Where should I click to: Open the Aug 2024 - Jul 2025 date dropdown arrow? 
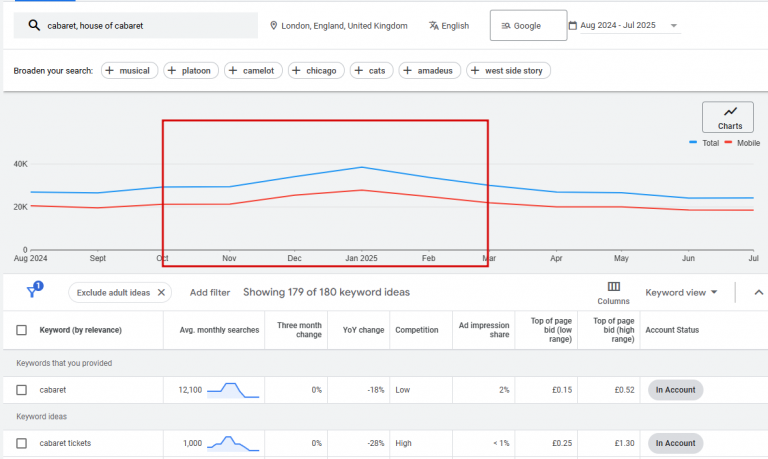point(674,25)
